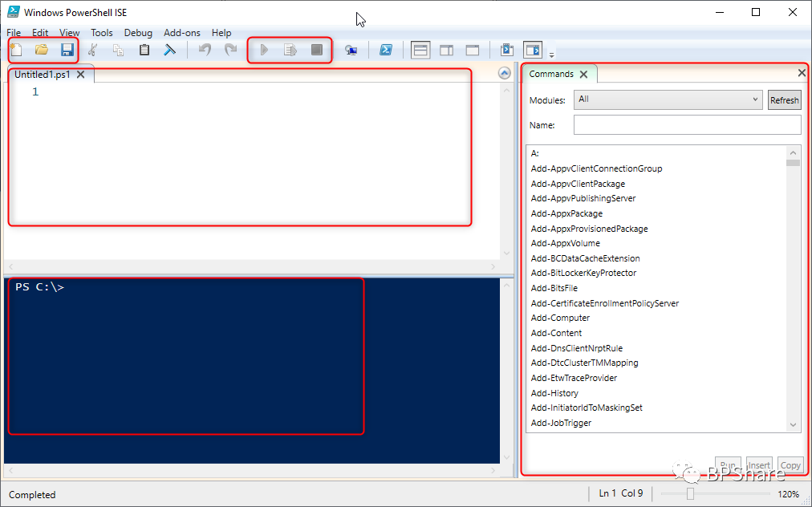Select the Untitled1.ps1 script tab
This screenshot has width=812, height=507.
click(x=42, y=75)
